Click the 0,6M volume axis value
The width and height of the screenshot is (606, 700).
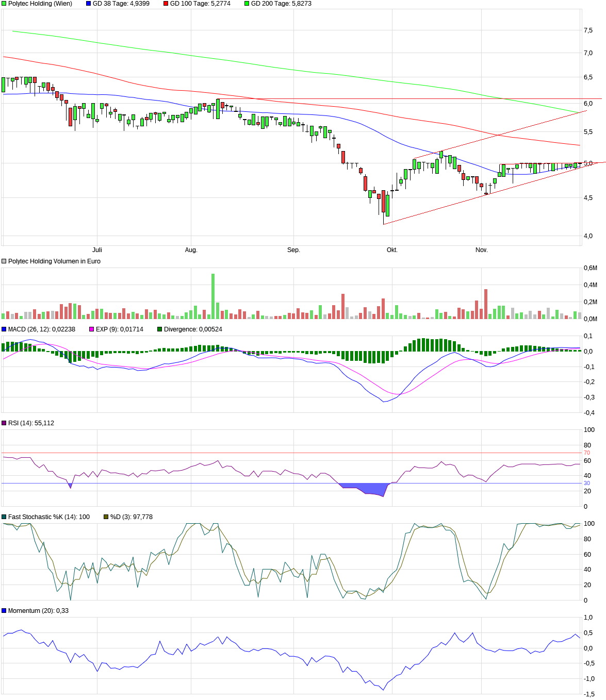(590, 268)
